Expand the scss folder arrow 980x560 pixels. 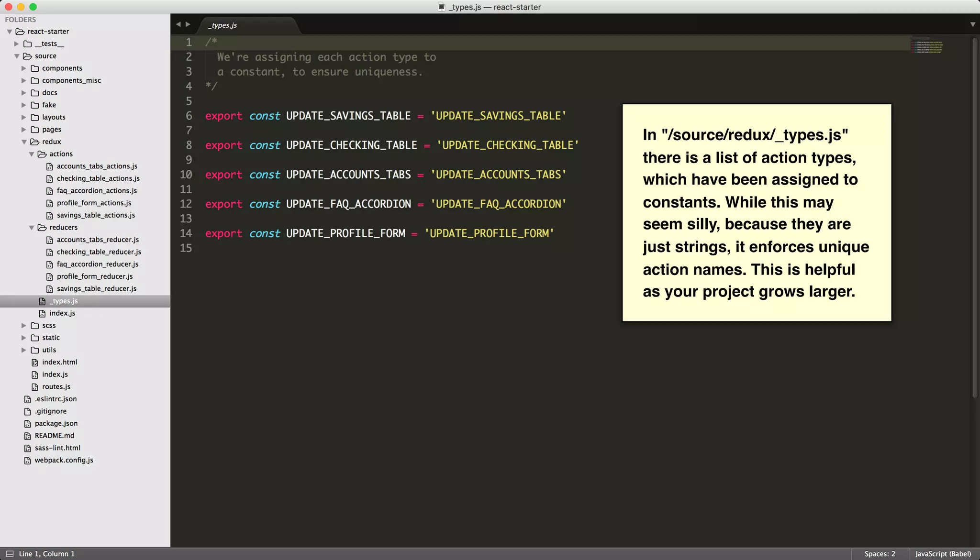[x=23, y=326]
